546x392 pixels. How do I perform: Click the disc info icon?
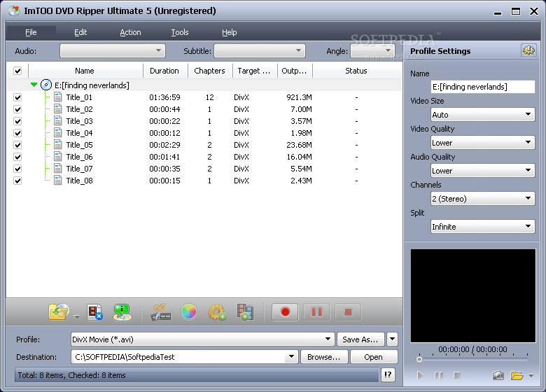click(x=122, y=312)
